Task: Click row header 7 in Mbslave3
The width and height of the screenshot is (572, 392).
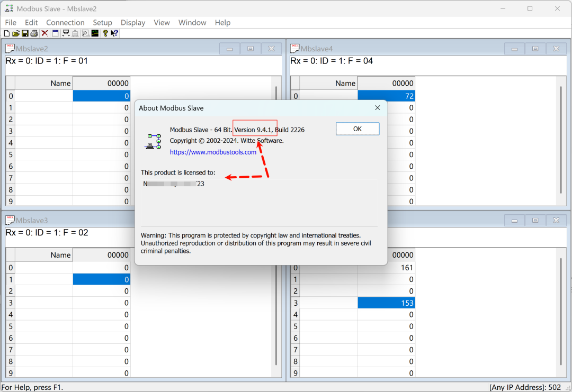Action: (x=10, y=350)
